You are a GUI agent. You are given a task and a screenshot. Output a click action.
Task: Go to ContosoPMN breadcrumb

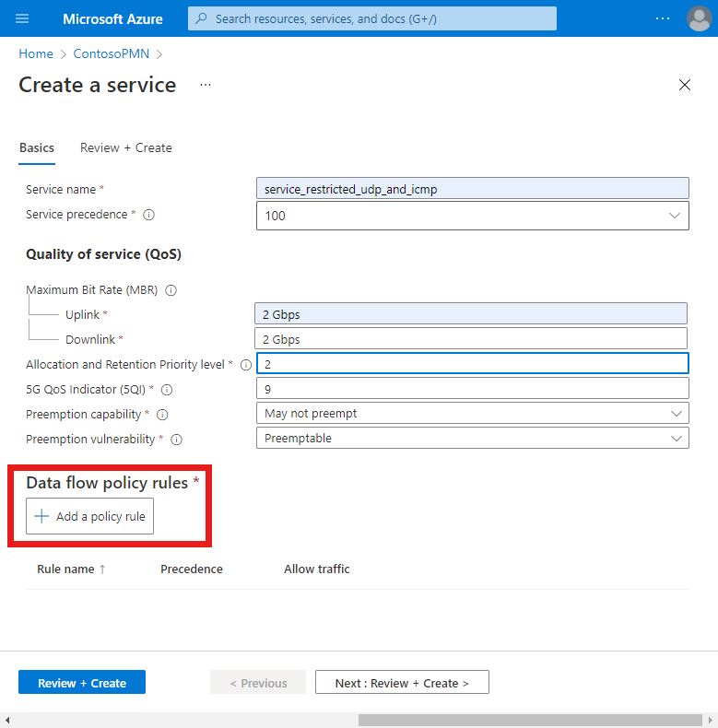tap(112, 53)
